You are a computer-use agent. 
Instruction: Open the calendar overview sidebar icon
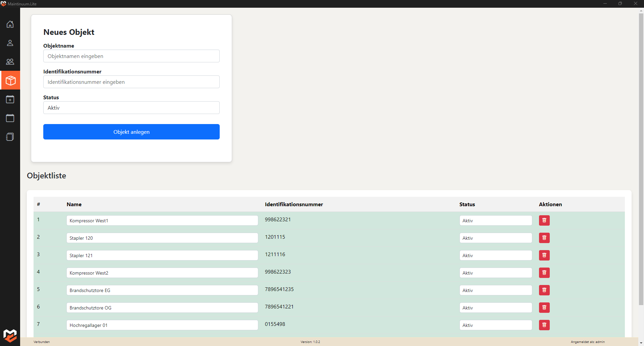click(10, 118)
